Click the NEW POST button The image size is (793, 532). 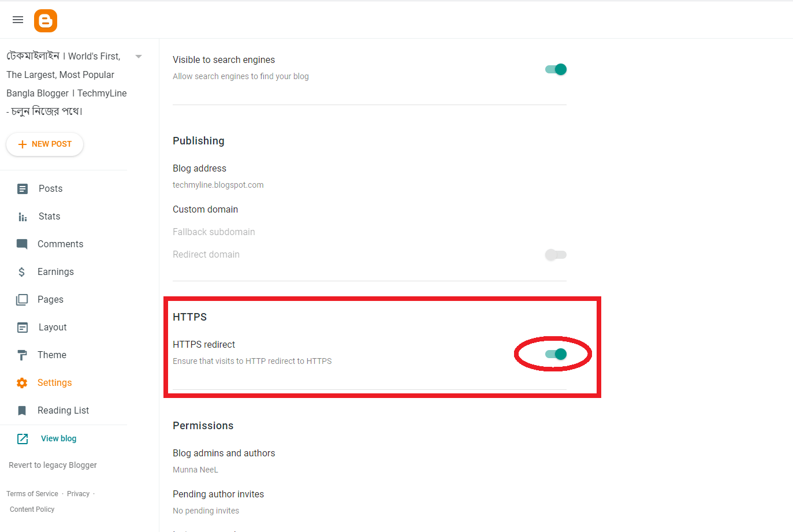point(44,144)
